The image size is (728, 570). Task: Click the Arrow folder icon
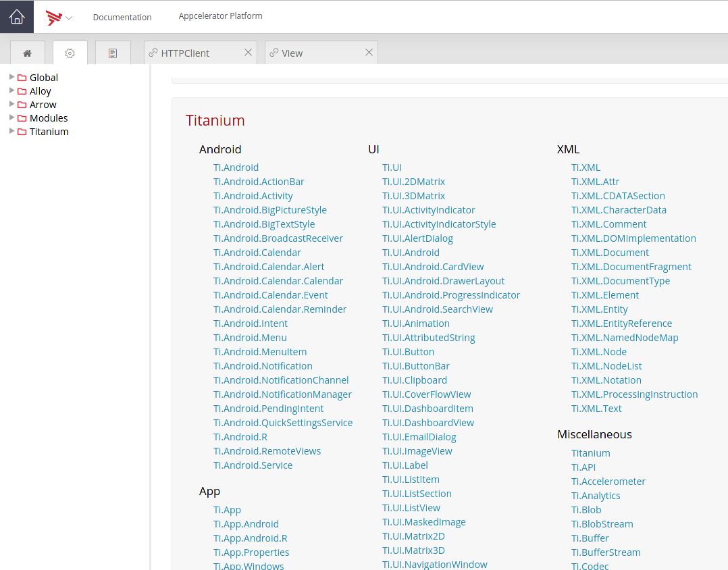pos(22,105)
